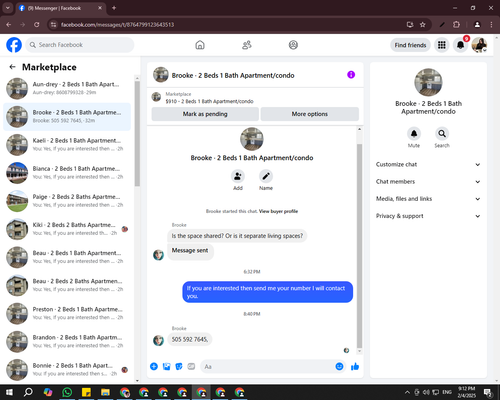Screen dimensions: 500x400
Task: Reload the page in browser
Action: pyautogui.click(x=37, y=25)
